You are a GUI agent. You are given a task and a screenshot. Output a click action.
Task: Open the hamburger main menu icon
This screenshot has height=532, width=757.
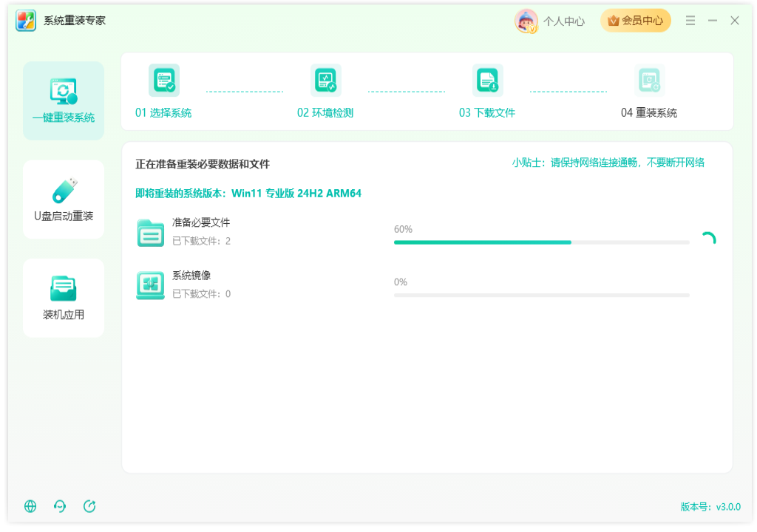690,20
